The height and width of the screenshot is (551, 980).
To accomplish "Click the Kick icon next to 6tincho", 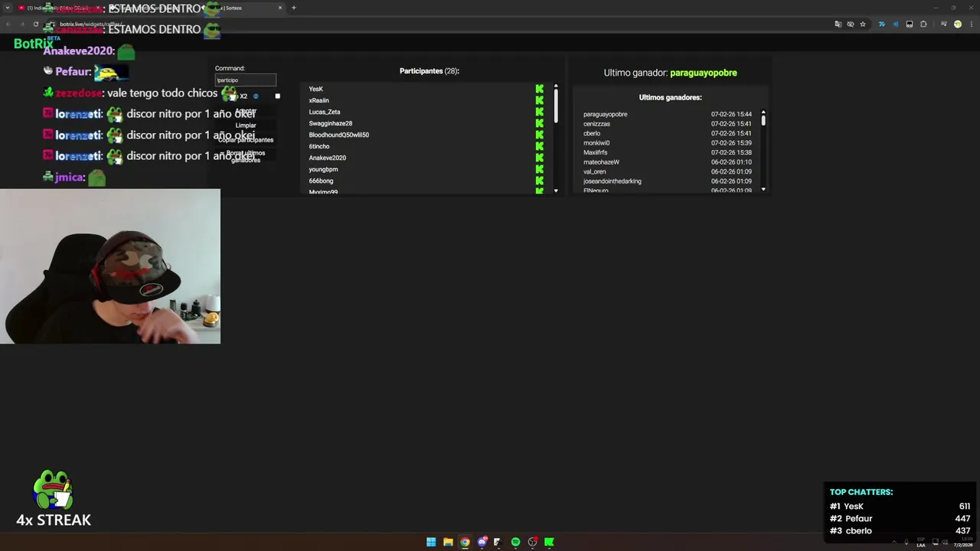I will pos(540,146).
